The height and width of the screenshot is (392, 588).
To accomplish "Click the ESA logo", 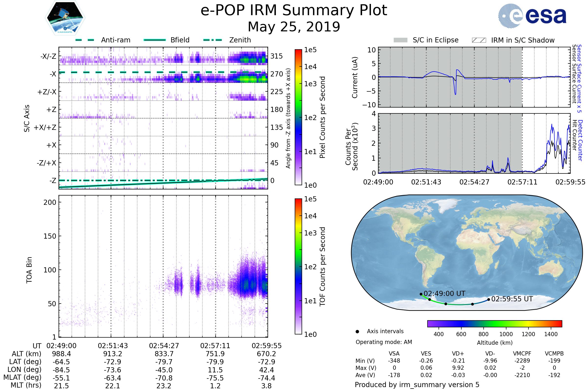I will click(x=532, y=16).
